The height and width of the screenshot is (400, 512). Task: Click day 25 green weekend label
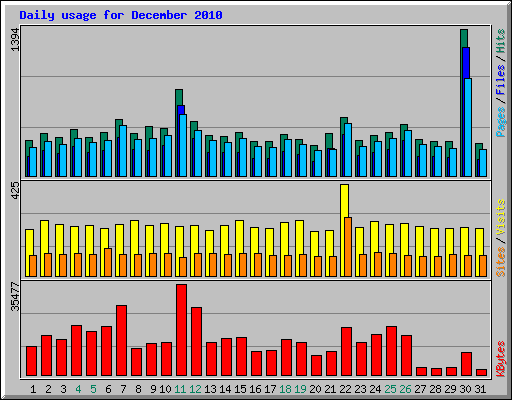click(x=390, y=389)
